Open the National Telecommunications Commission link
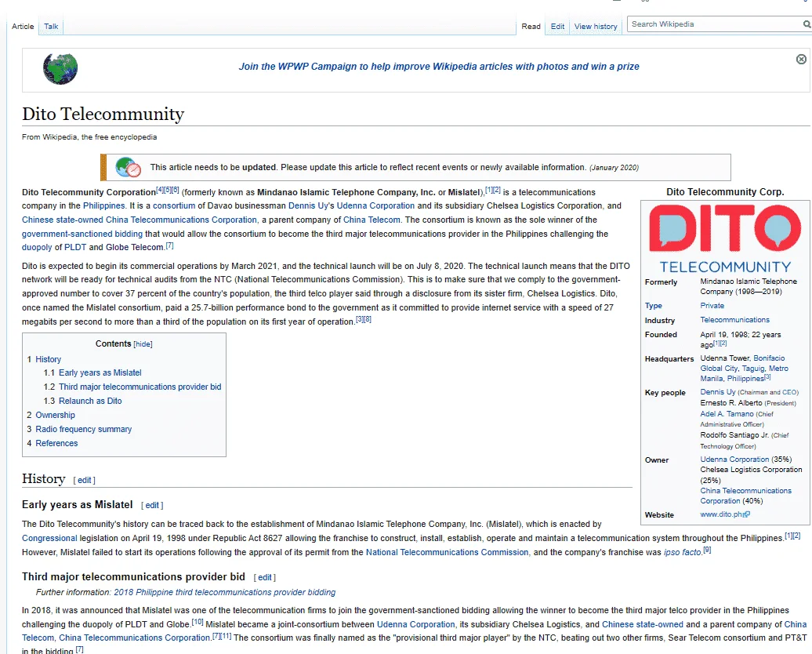 pyautogui.click(x=447, y=552)
